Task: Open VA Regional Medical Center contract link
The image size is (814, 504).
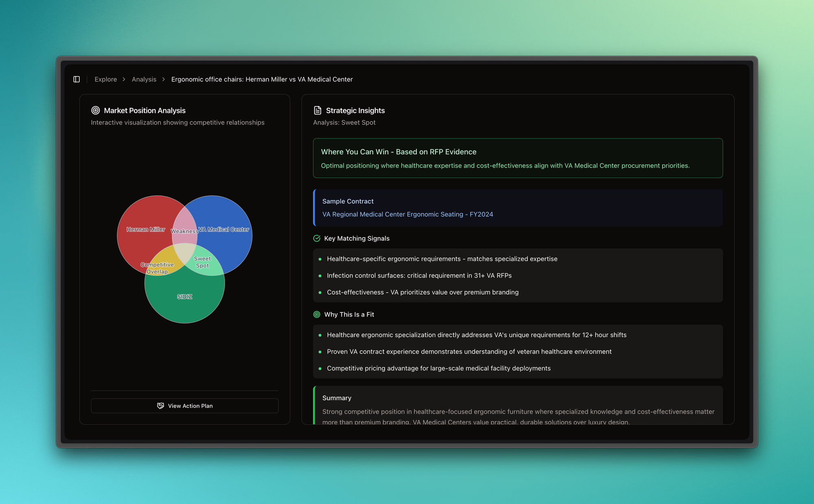Action: pyautogui.click(x=407, y=214)
